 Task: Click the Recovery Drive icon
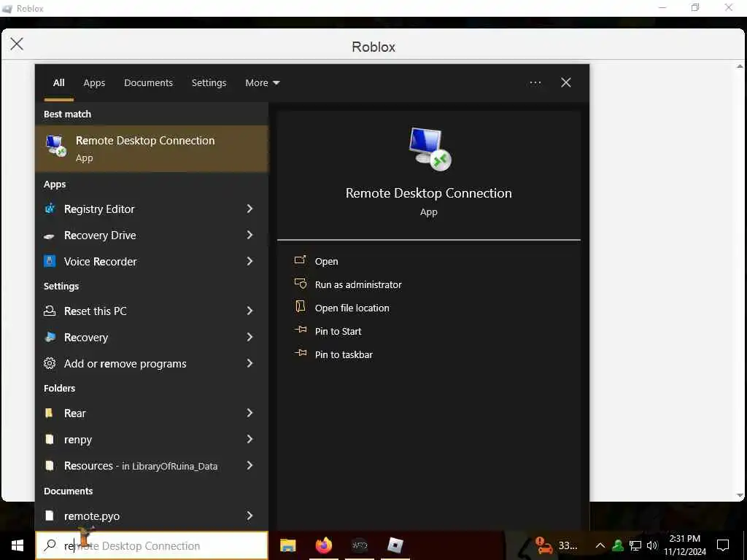tap(50, 236)
